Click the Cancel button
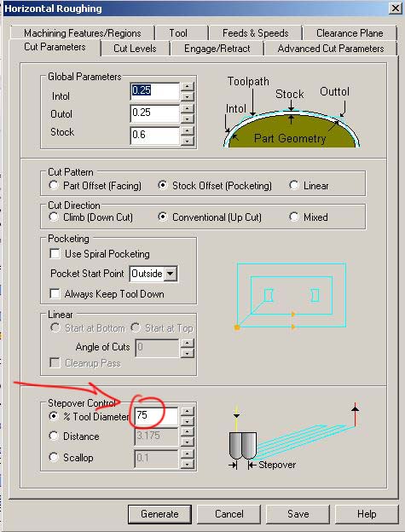 pos(229,514)
